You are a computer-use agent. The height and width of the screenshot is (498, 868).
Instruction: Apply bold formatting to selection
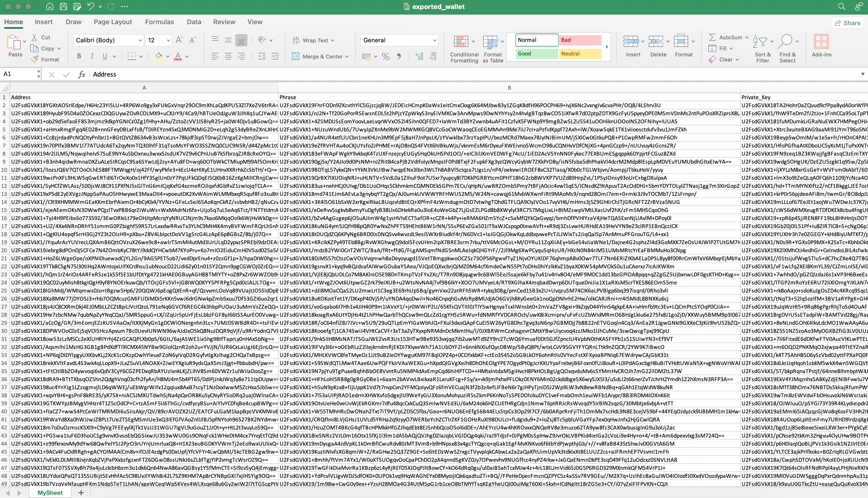[x=79, y=56]
